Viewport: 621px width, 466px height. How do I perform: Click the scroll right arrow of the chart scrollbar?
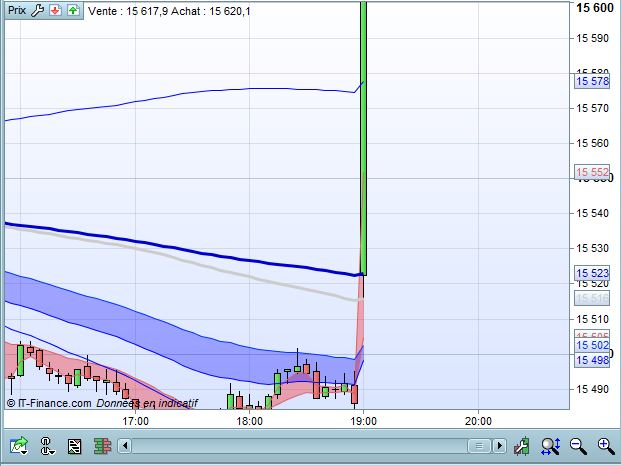[x=499, y=446]
